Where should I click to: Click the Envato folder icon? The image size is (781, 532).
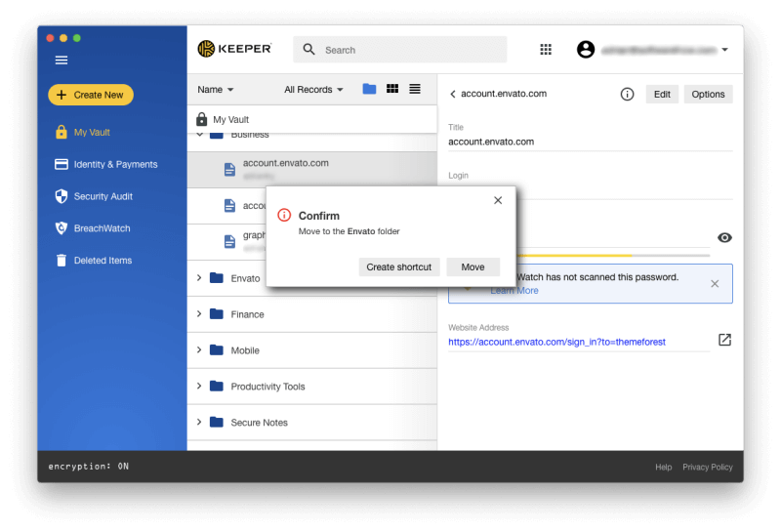pyautogui.click(x=216, y=277)
